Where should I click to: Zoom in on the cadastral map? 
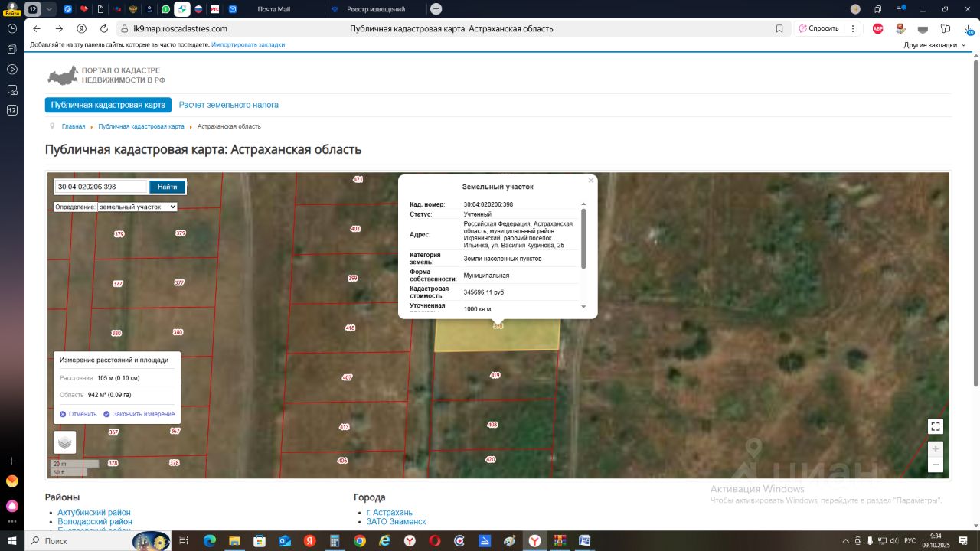pos(935,449)
